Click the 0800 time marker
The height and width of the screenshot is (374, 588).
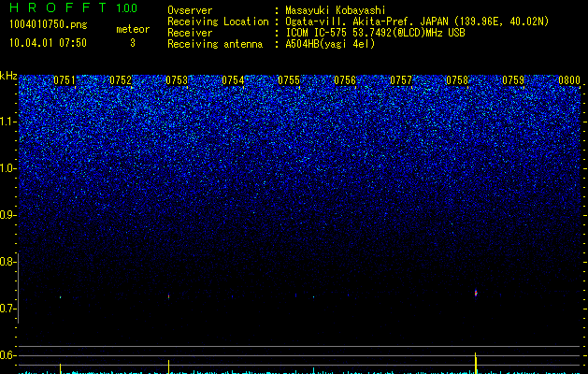[x=569, y=80]
